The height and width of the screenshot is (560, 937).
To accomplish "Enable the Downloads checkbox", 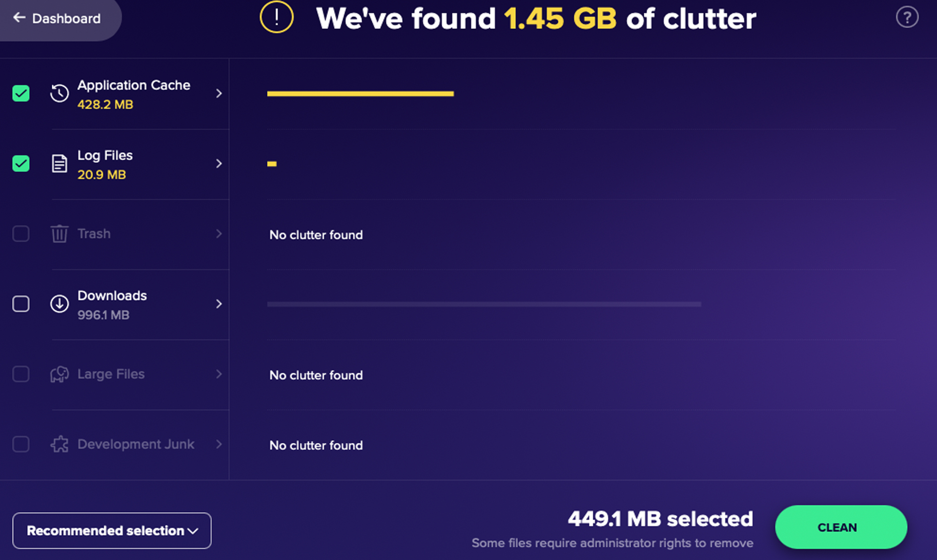I will 20,303.
